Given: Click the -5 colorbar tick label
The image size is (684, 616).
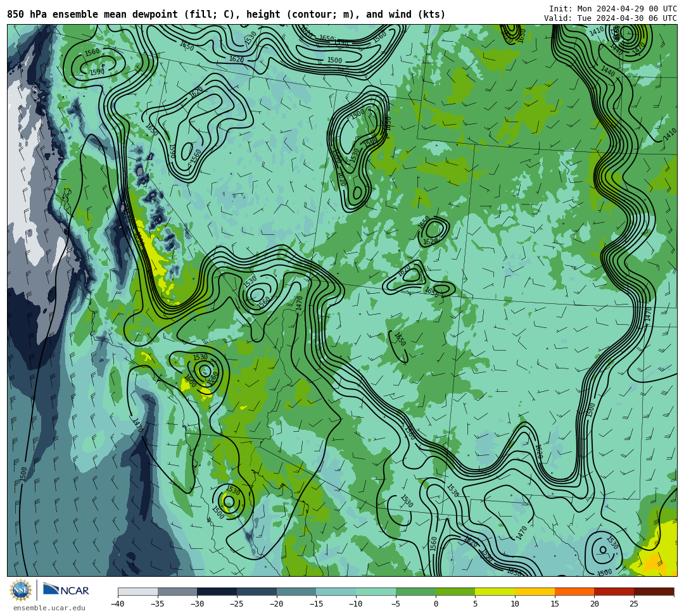Looking at the screenshot, I should pyautogui.click(x=395, y=604).
